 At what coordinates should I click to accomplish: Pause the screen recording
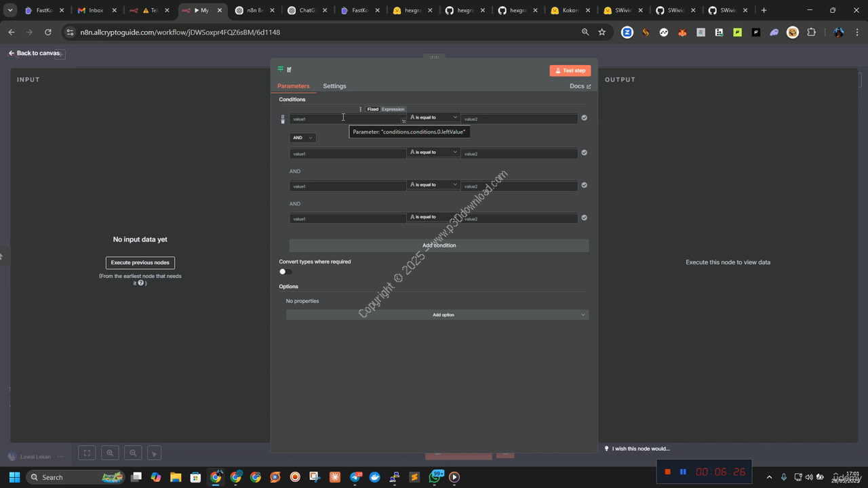(x=683, y=472)
